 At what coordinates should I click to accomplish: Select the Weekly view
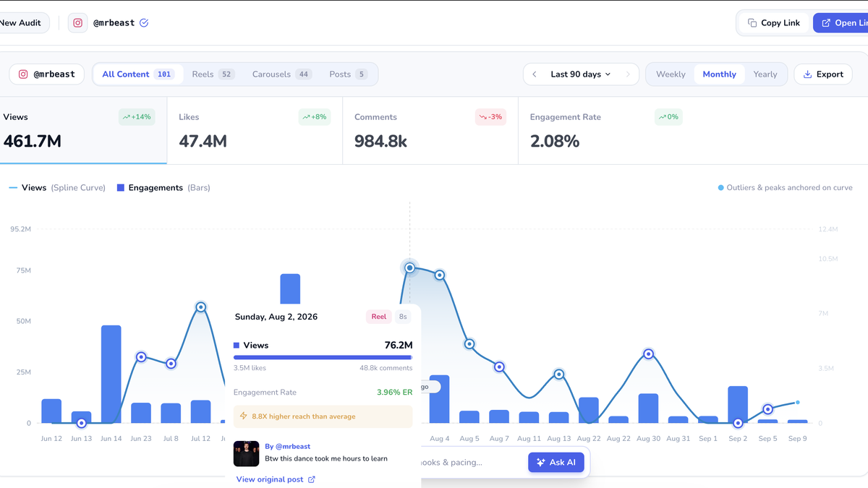pos(671,74)
